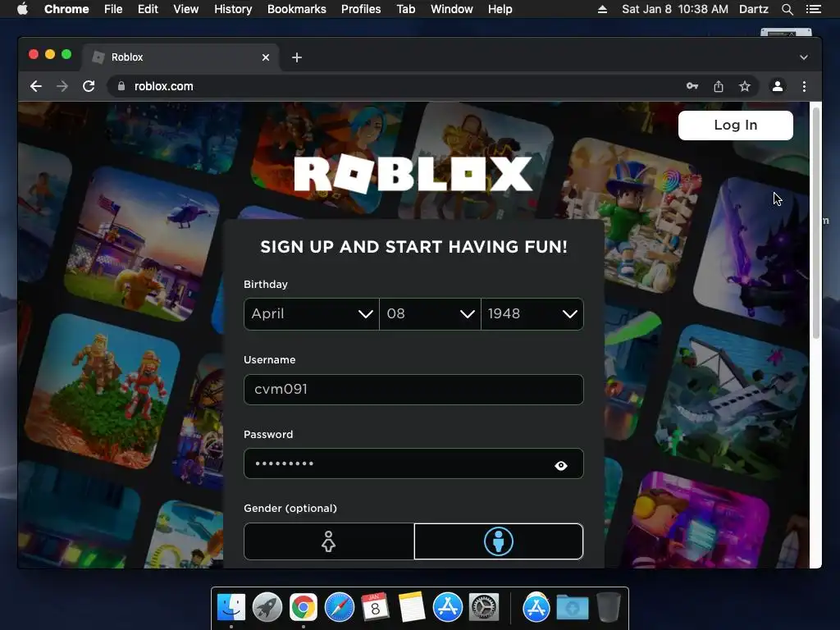Open the Window menu
This screenshot has width=840, height=630.
pos(452,9)
